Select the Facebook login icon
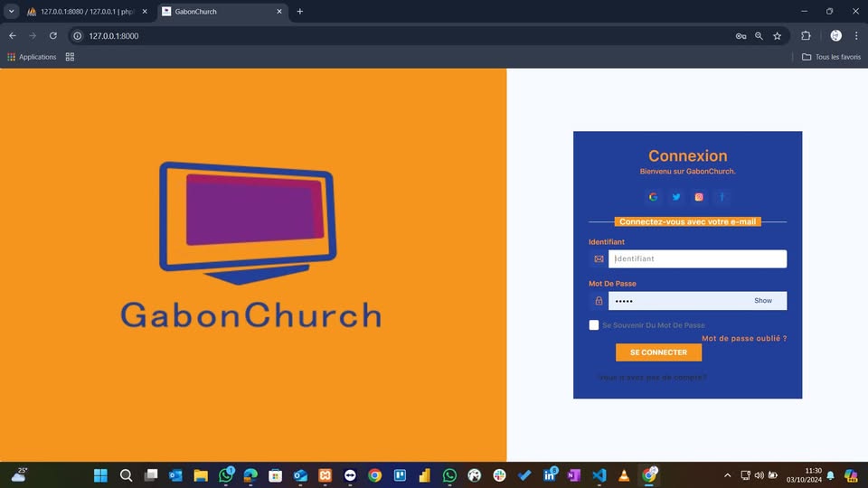868x488 pixels. (x=722, y=197)
